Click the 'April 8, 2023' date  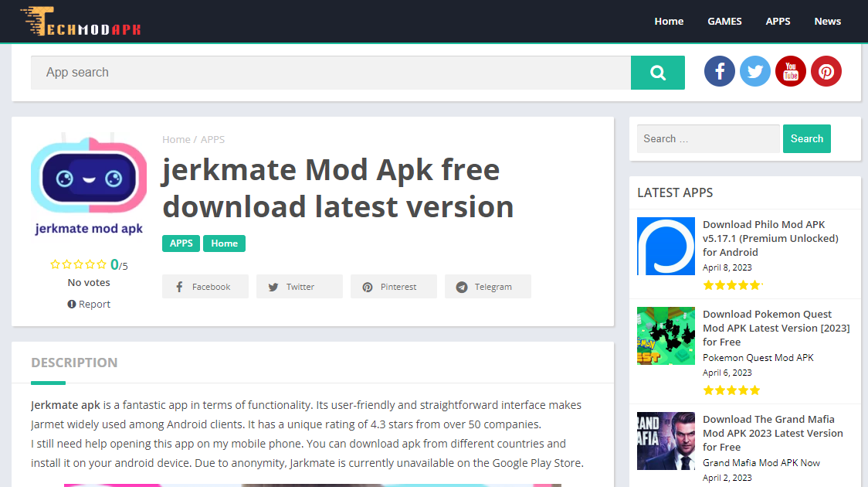727,267
